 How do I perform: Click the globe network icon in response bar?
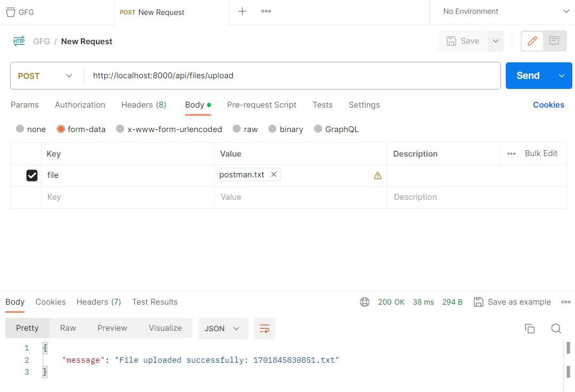coord(365,302)
